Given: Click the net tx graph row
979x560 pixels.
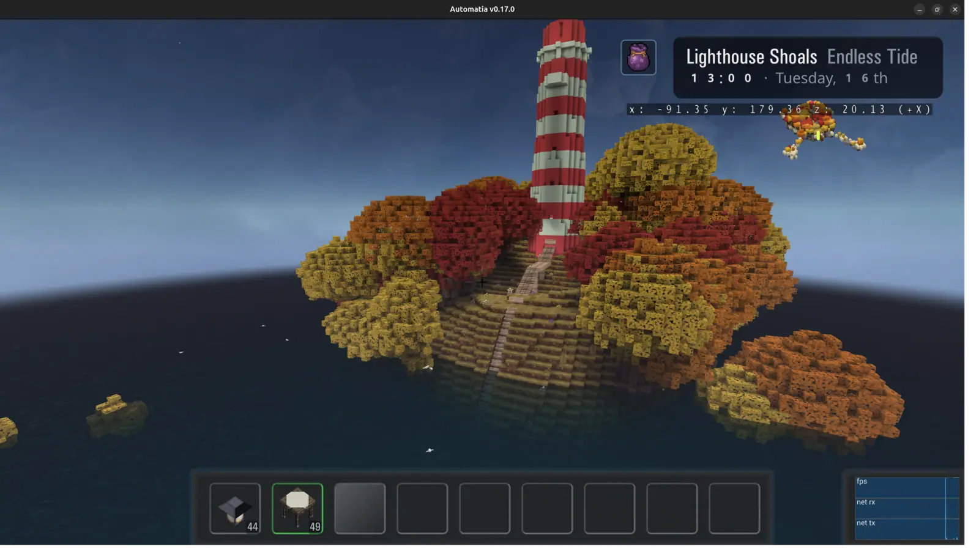Looking at the screenshot, I should click(x=906, y=529).
